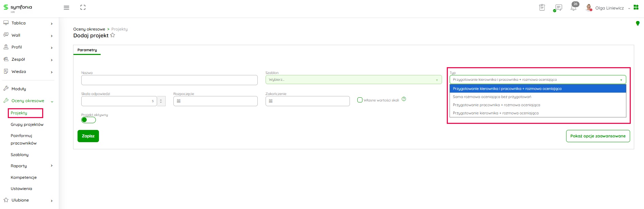Click the Nazwa input field
Screen dimensions: 644x209
click(169, 80)
